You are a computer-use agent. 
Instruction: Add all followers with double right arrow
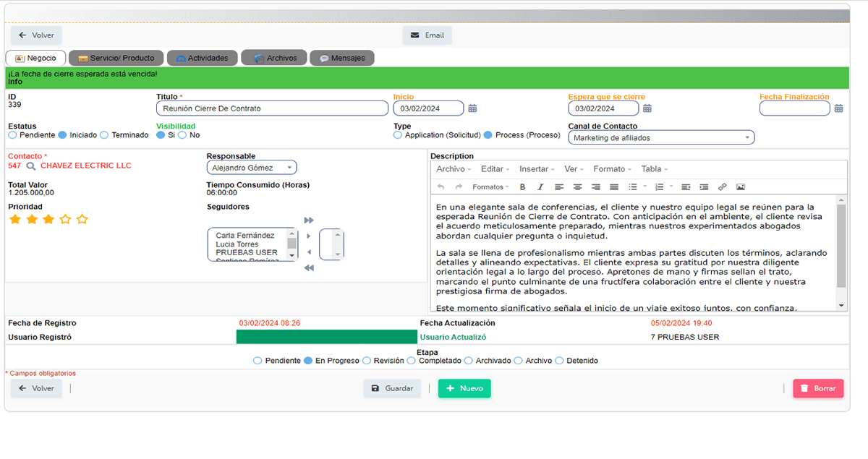coord(309,220)
